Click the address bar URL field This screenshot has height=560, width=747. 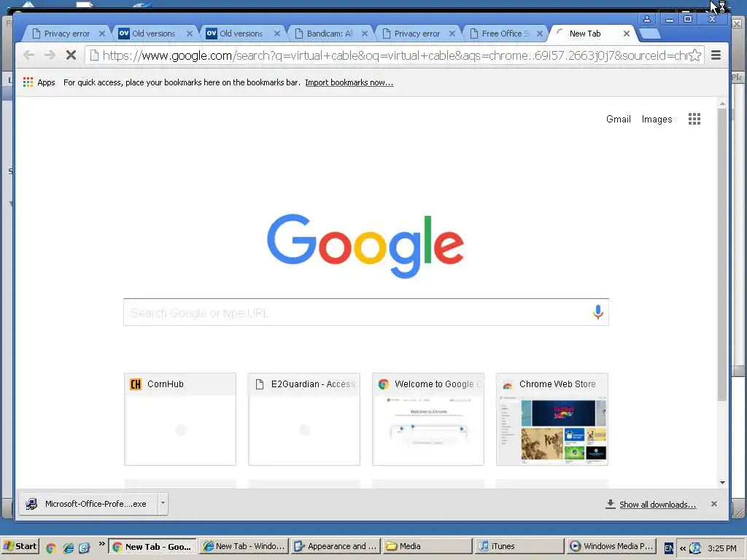(x=395, y=55)
